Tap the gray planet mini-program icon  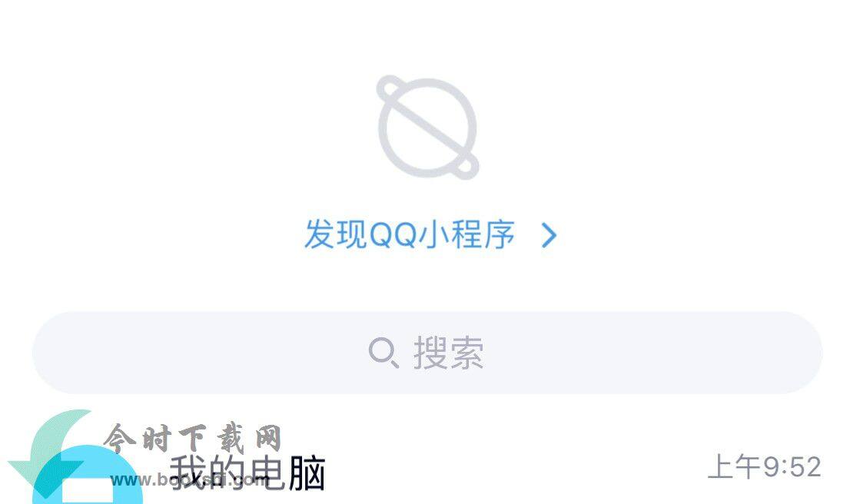click(427, 128)
